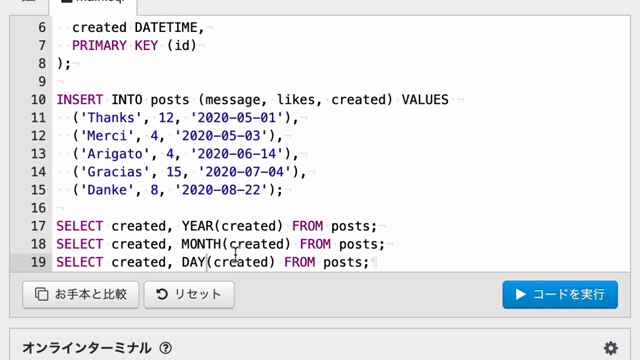The image size is (640, 360).
Task: Click '2020-07-04' date on line 14
Action: (244, 172)
